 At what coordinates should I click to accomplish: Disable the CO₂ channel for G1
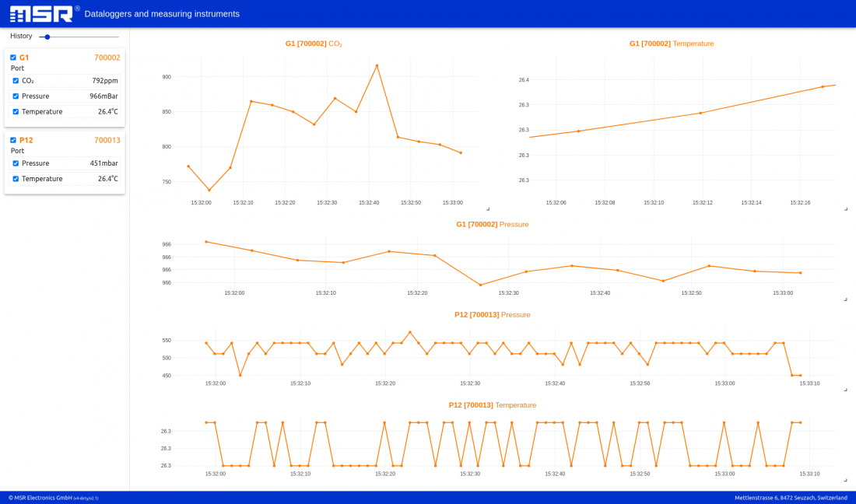(16, 80)
